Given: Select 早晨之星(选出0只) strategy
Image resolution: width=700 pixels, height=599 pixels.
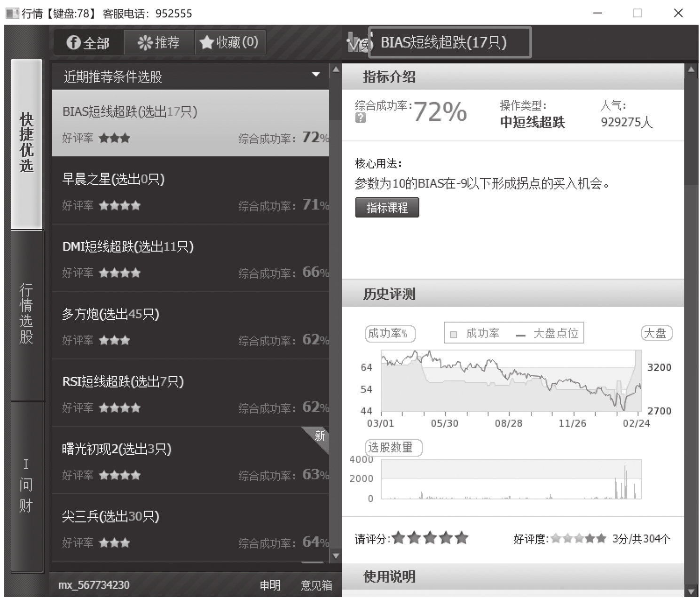Looking at the screenshot, I should point(190,191).
